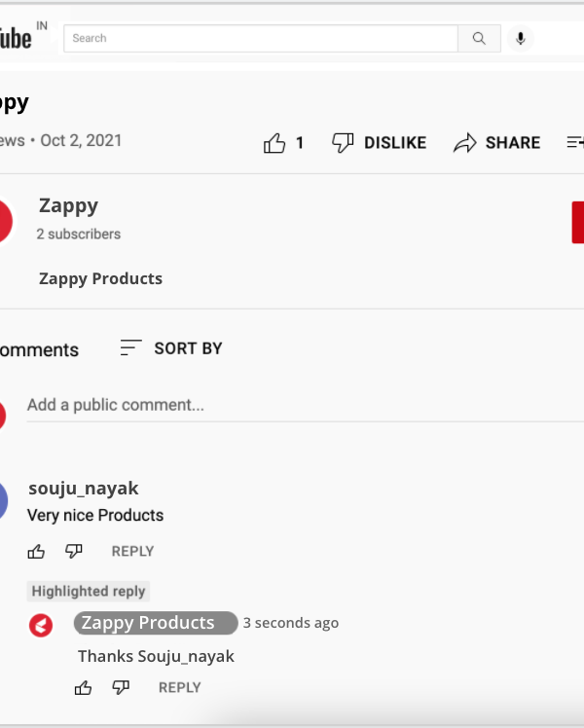This screenshot has width=584, height=728.
Task: Like the video with thumbs up
Action: (x=274, y=143)
